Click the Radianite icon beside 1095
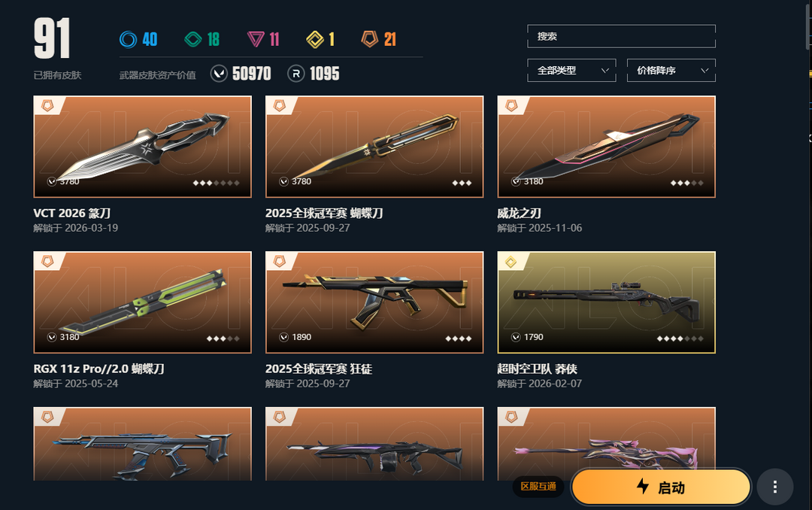Screen dimensions: 812x510 295,74
